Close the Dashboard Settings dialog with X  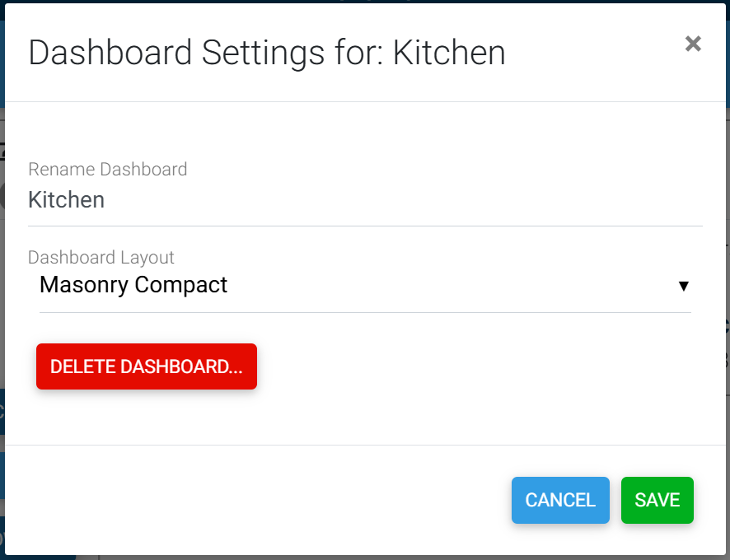click(693, 44)
